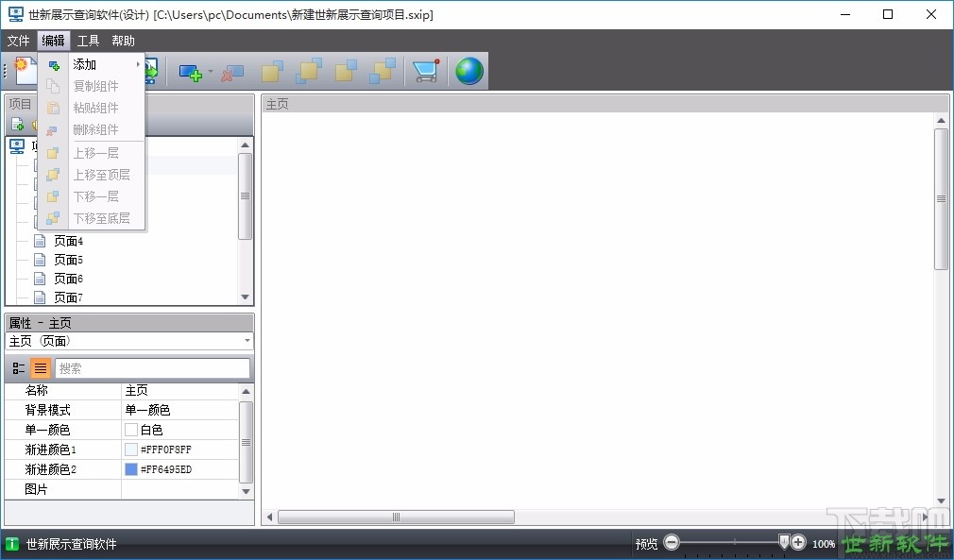Click the move down one layer toolbar icon
The image size is (954, 560).
[346, 71]
